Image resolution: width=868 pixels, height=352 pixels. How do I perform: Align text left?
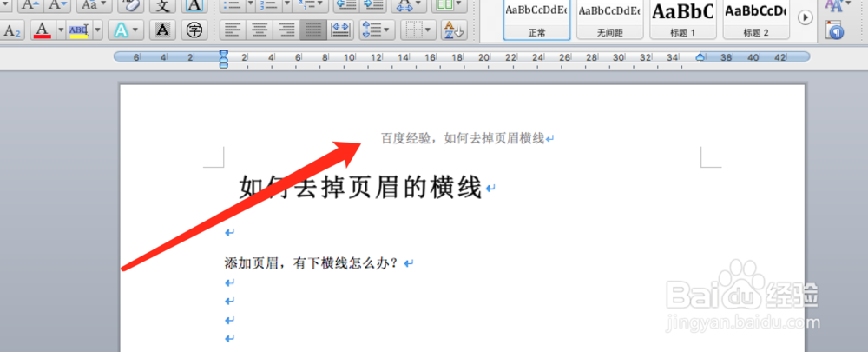pos(233,30)
